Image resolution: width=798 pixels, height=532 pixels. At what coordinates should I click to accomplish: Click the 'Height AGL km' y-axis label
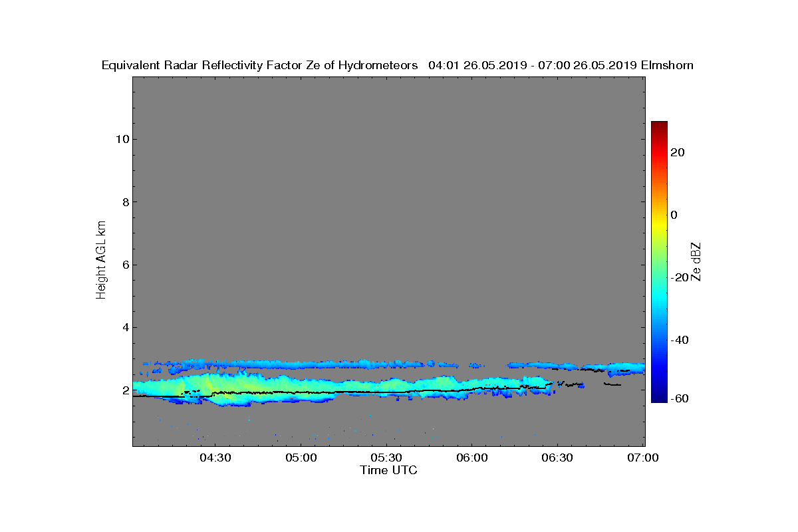[x=101, y=261]
